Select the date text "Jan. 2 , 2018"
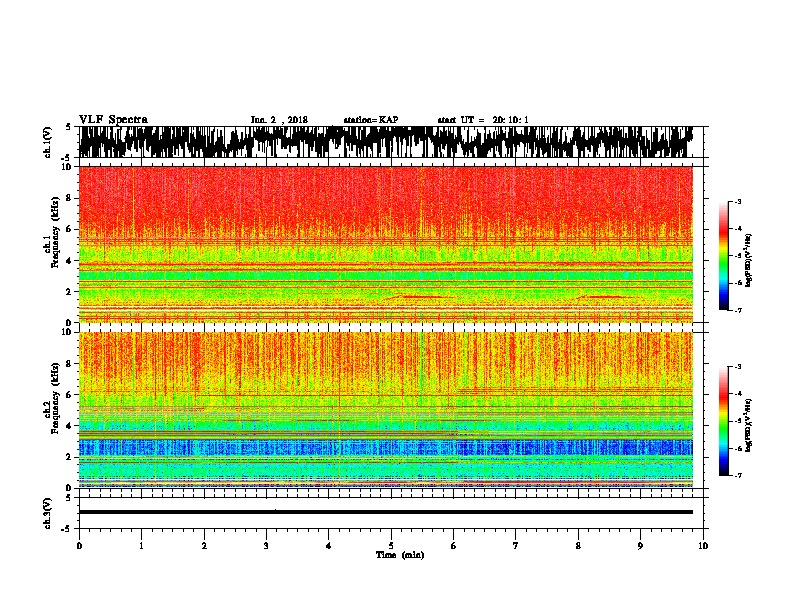Image resolution: width=792 pixels, height=612 pixels. [279, 120]
